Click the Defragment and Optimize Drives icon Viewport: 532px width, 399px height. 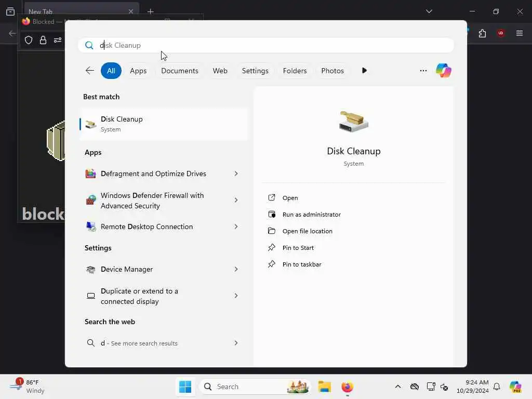(x=90, y=174)
